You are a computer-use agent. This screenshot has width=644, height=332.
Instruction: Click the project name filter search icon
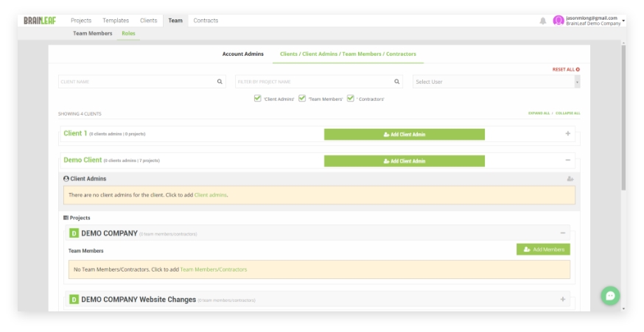(x=396, y=82)
